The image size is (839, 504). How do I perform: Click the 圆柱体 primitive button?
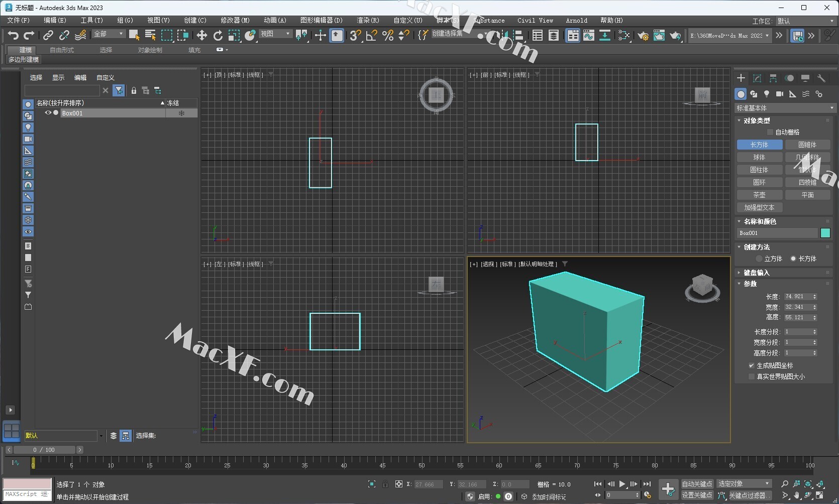[x=759, y=170]
